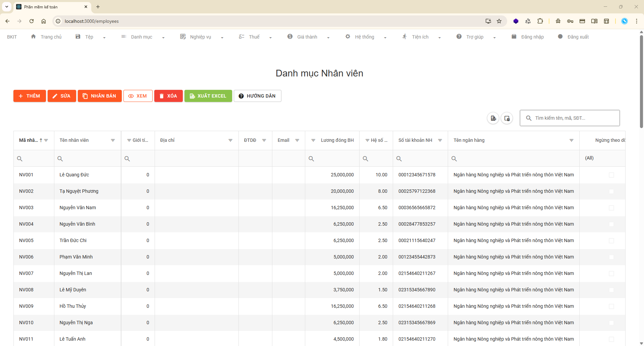644x346 pixels.
Task: Click search icon under Hệ số column
Action: point(366,159)
